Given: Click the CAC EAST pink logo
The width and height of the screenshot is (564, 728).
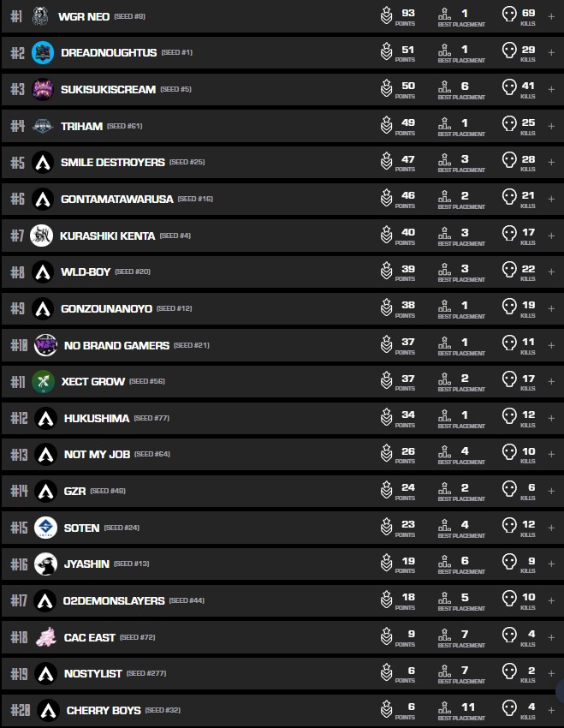Looking at the screenshot, I should click(x=45, y=637).
